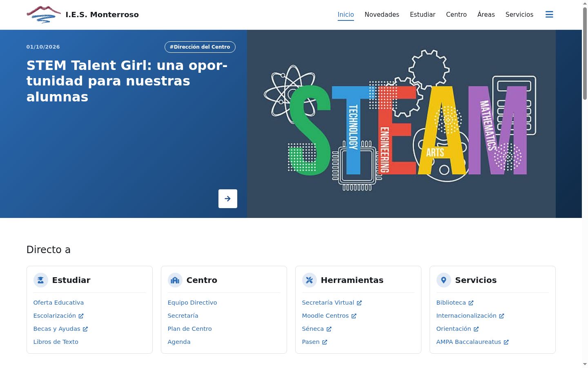This screenshot has width=588, height=368.
Task: Click external link icon beside Escolarización
Action: [81, 316]
